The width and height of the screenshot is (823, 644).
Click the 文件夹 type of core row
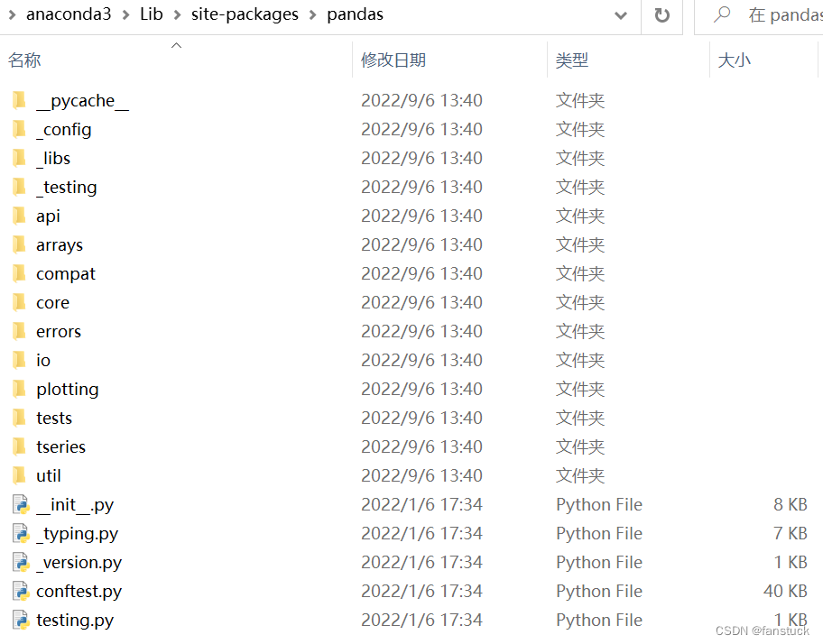pos(580,302)
